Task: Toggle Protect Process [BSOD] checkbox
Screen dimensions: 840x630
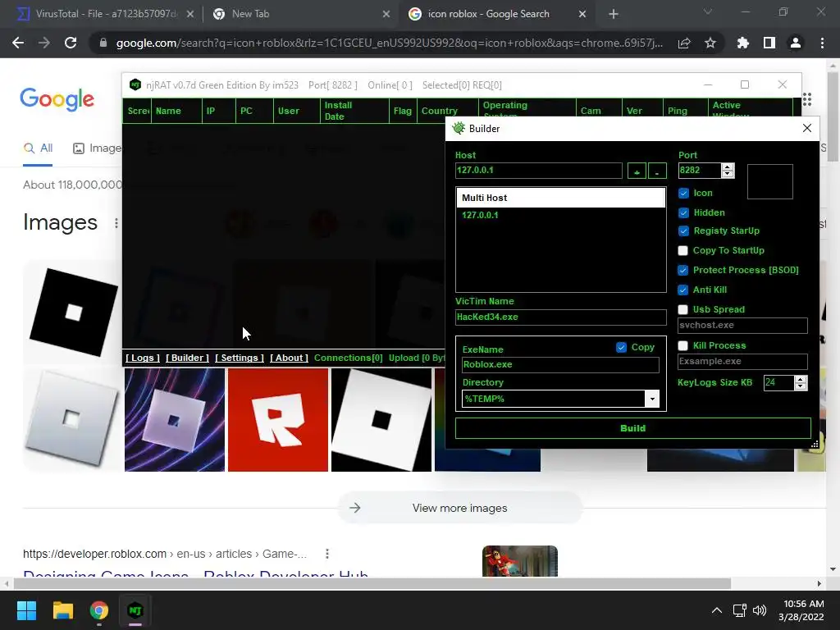Action: click(x=683, y=270)
